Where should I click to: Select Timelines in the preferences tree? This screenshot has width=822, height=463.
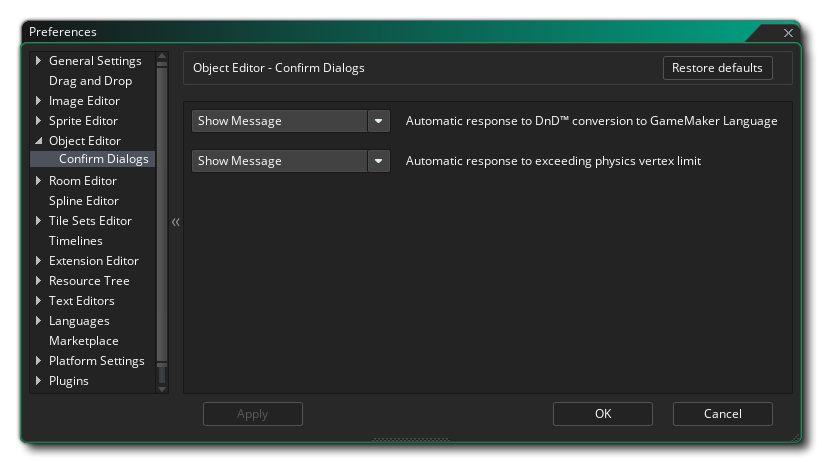tap(75, 241)
